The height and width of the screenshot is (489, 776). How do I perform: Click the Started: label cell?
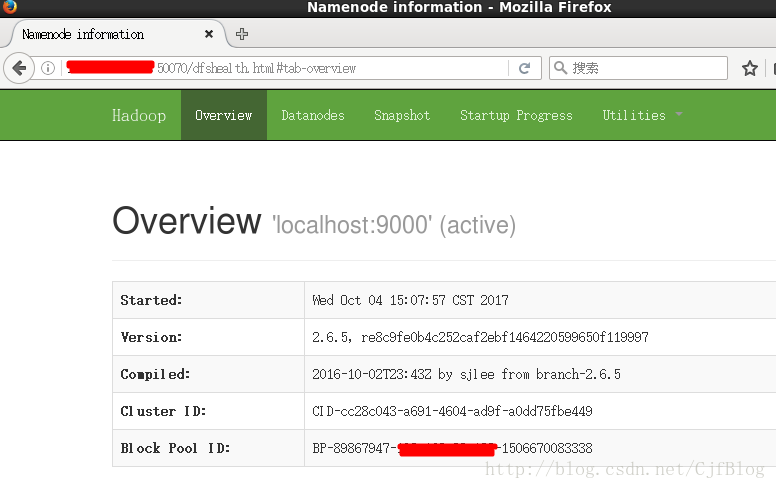(208, 300)
